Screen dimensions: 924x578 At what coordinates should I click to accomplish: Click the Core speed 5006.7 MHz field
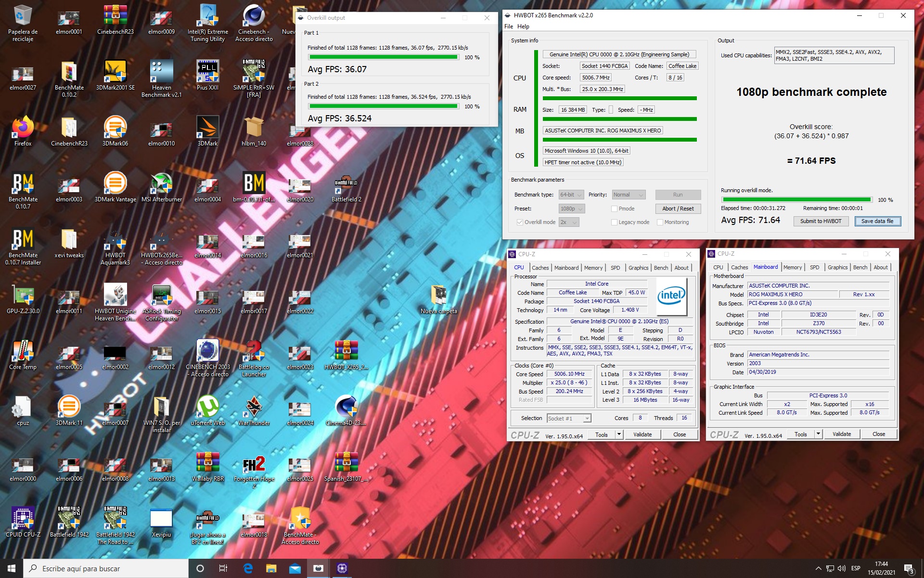[596, 78]
